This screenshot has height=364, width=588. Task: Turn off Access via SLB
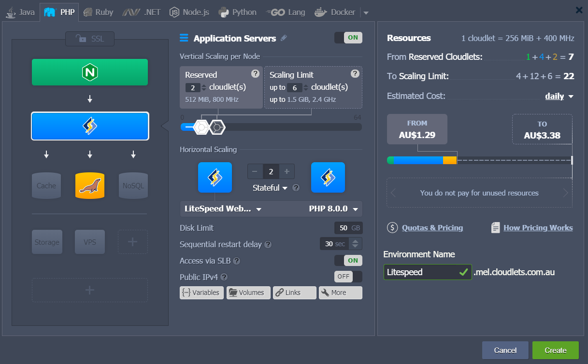click(348, 261)
